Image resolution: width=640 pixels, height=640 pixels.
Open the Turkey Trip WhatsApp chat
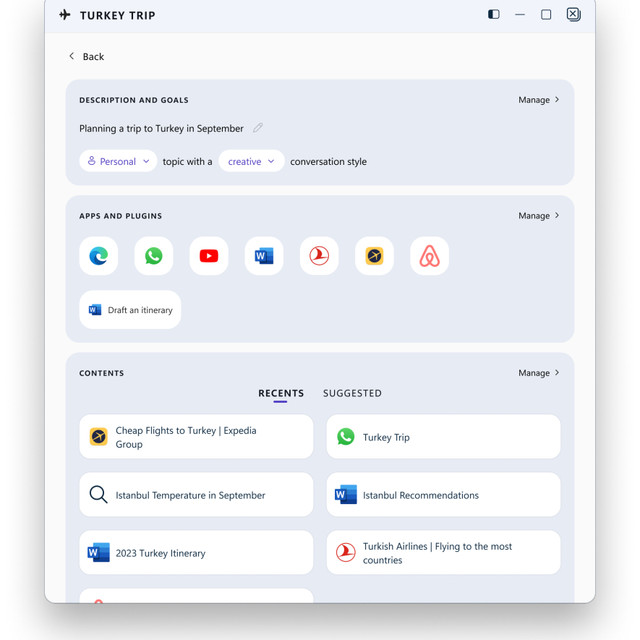tap(443, 437)
